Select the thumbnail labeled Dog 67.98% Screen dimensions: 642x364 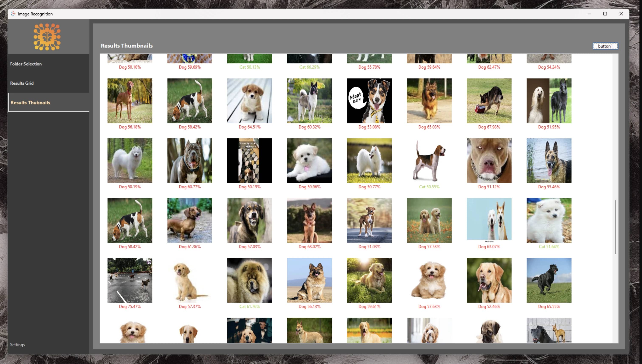489,101
